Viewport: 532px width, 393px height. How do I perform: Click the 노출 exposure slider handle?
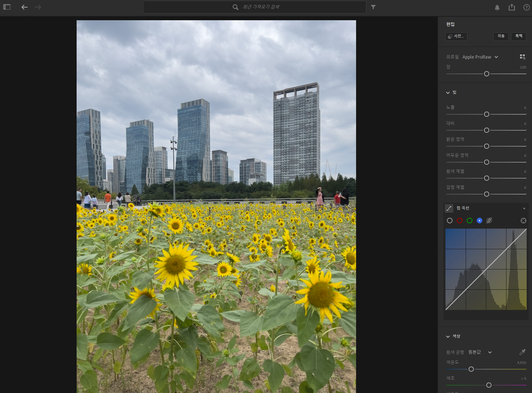point(487,114)
